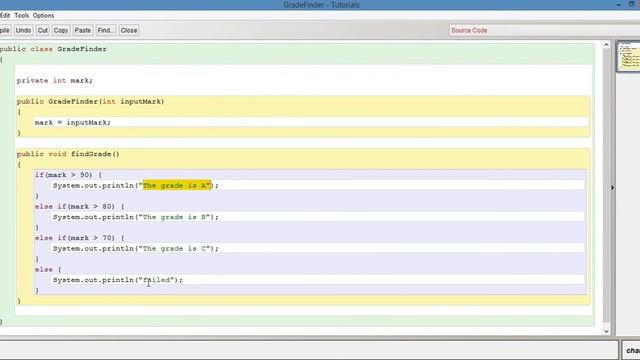
Task: Click the line "else if(mark > 80) {"
Action: 80,207
